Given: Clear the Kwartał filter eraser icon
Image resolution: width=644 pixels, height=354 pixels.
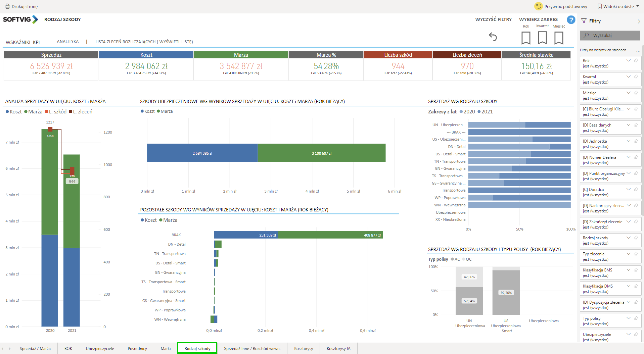Looking at the screenshot, I should click(636, 77).
